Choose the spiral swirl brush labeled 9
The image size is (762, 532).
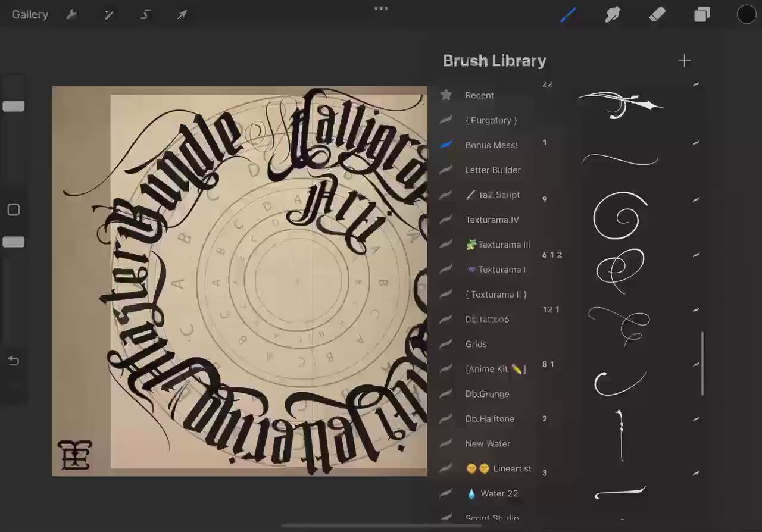(621, 215)
